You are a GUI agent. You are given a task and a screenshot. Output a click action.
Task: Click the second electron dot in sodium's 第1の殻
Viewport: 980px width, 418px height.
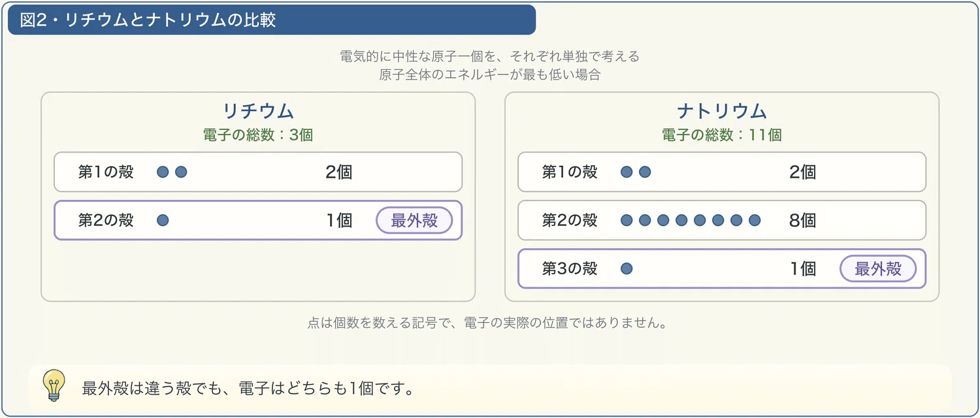tap(645, 172)
